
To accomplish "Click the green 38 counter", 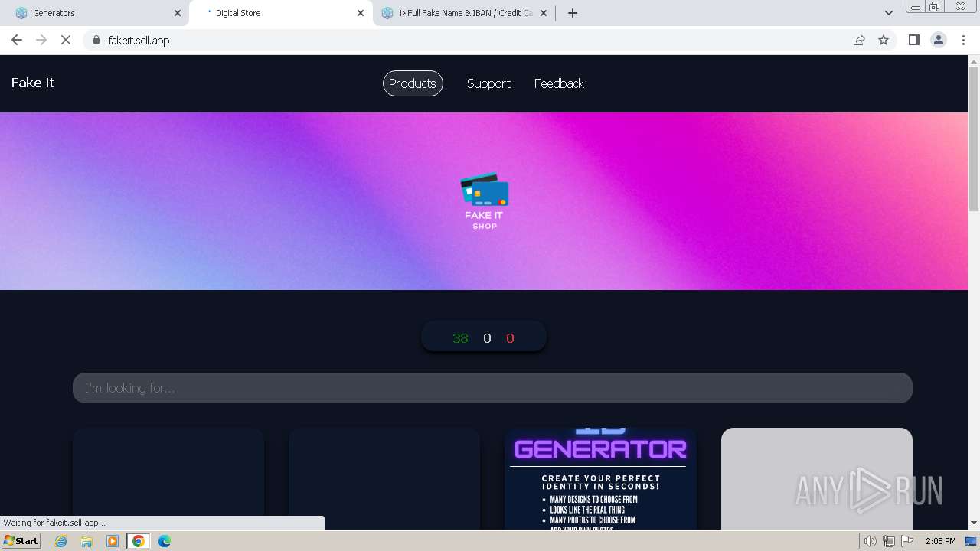I will click(x=460, y=338).
